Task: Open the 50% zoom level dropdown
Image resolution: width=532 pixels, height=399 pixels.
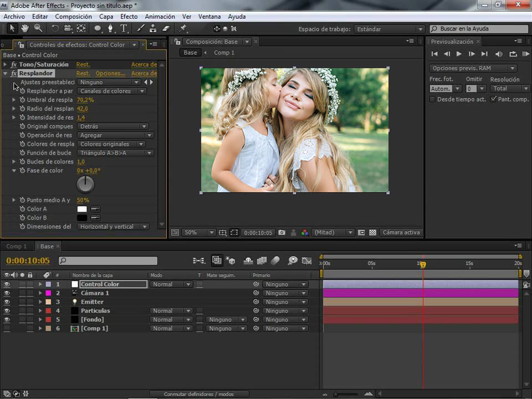Action: point(198,233)
